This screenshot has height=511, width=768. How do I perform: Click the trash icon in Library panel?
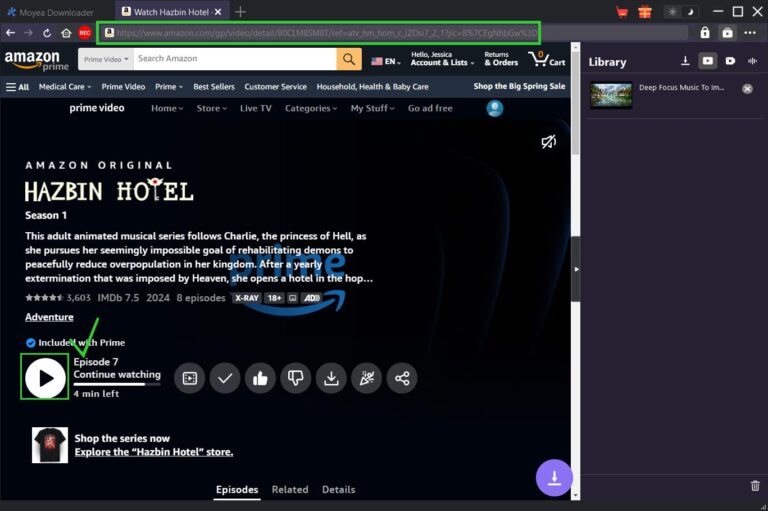755,486
